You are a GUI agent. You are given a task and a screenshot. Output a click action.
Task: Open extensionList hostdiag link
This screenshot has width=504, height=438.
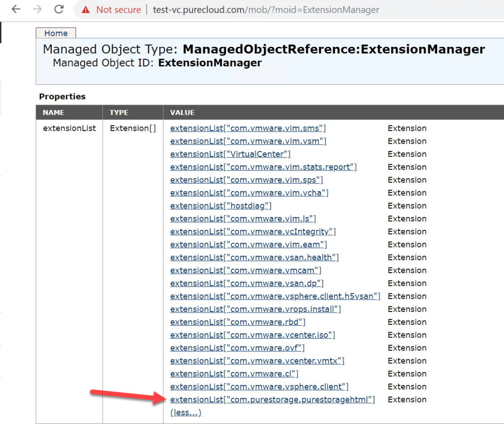(221, 206)
